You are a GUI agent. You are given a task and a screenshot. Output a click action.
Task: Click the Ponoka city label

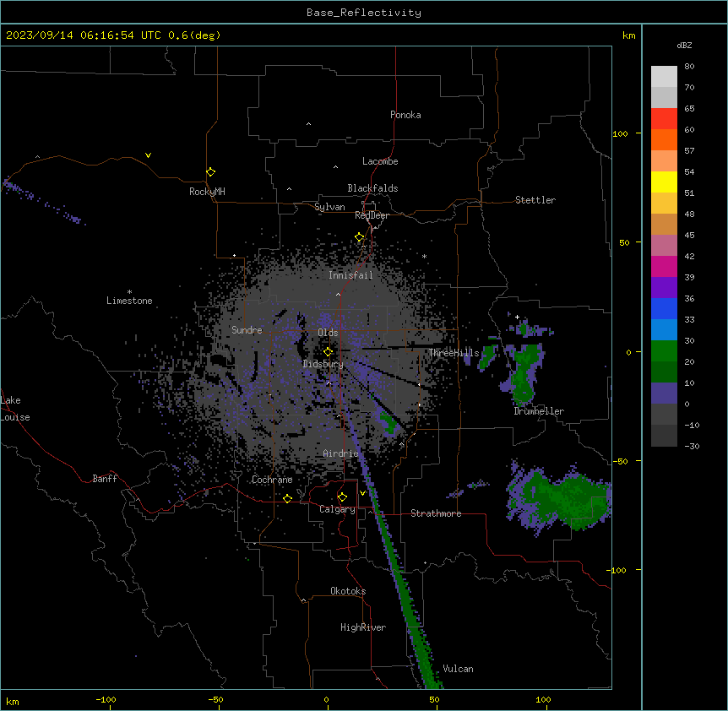coord(405,115)
